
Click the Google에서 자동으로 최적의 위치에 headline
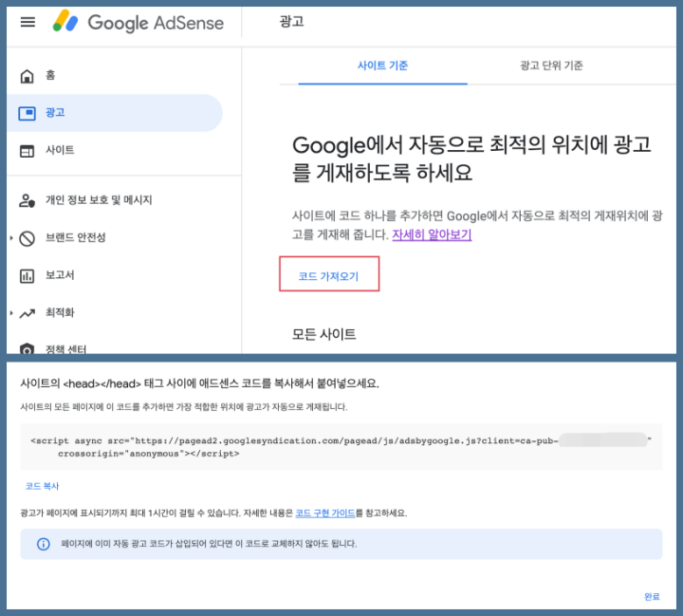click(471, 159)
